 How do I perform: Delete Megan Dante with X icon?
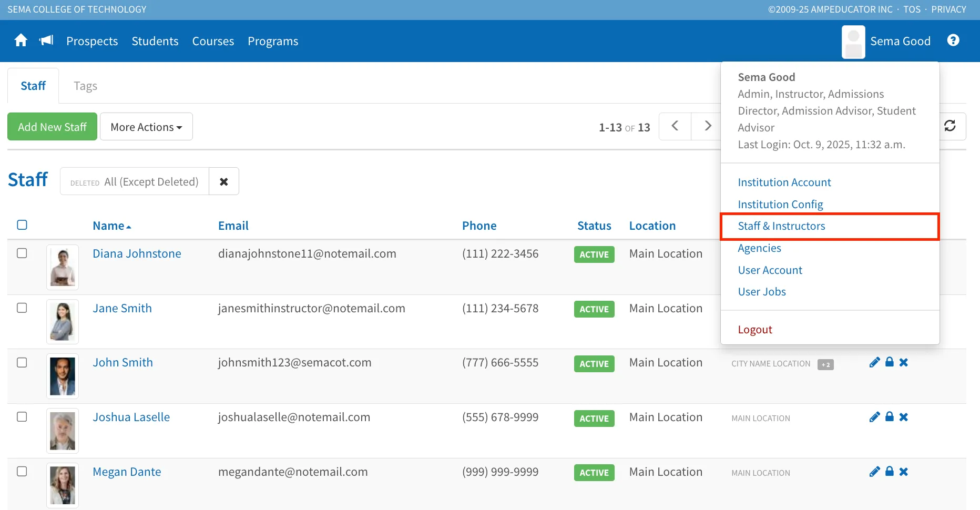pos(904,472)
